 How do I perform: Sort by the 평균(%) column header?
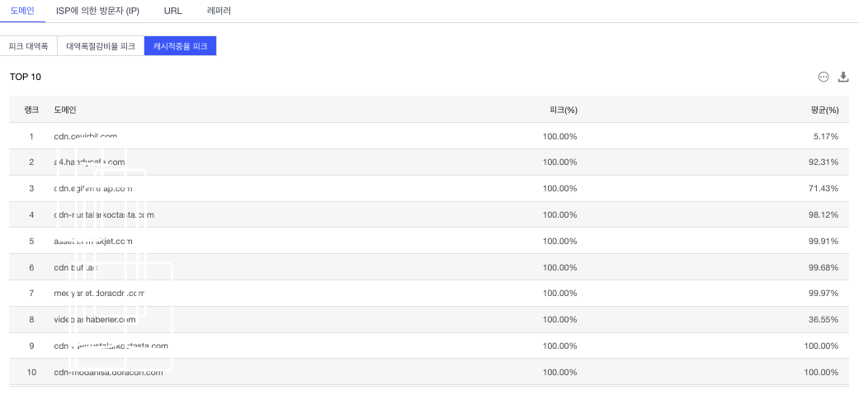point(824,110)
